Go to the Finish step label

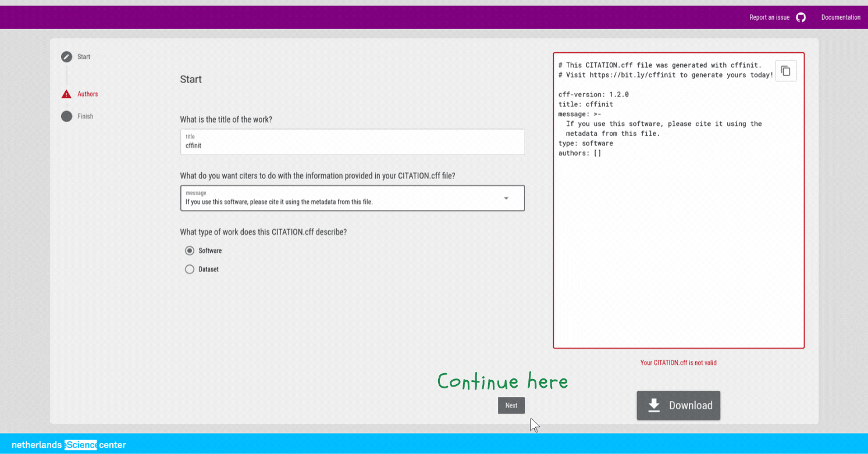[86, 116]
